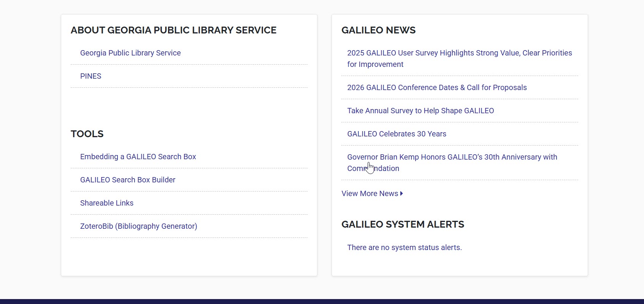Click the Tools section heading

[x=87, y=134]
